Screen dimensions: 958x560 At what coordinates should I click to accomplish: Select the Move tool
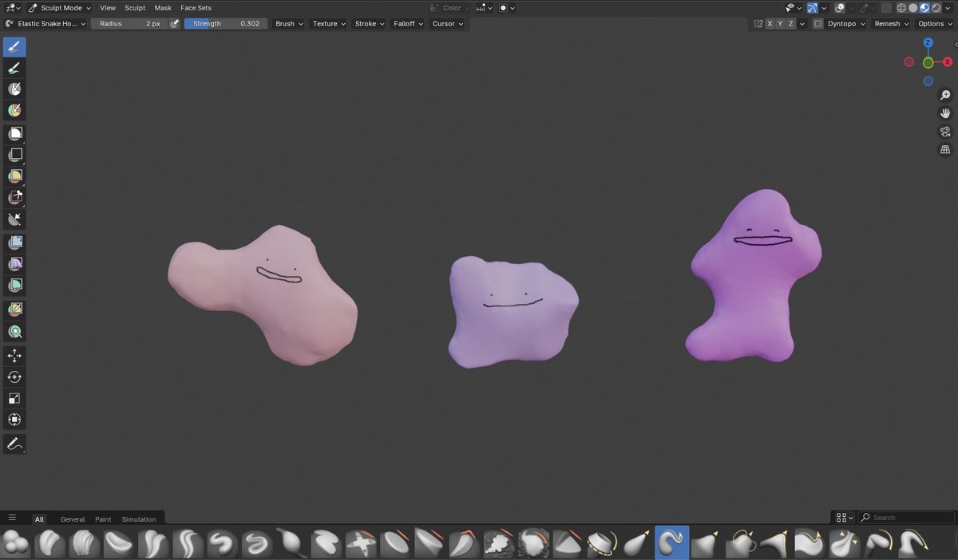pyautogui.click(x=14, y=355)
